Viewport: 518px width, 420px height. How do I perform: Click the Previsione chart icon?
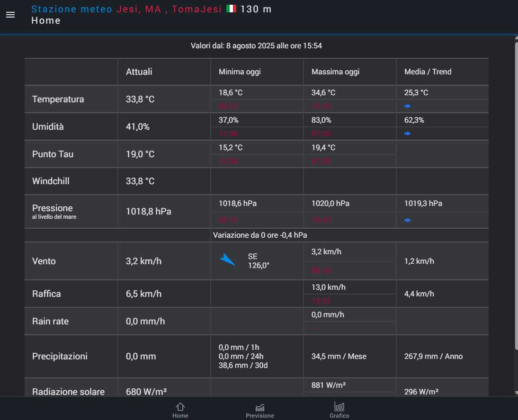click(x=260, y=407)
